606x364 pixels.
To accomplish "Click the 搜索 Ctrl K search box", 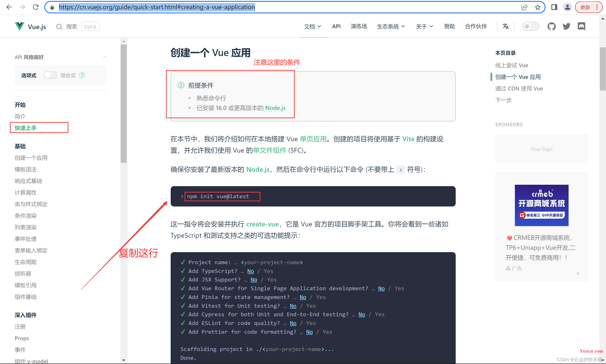I will [x=77, y=26].
